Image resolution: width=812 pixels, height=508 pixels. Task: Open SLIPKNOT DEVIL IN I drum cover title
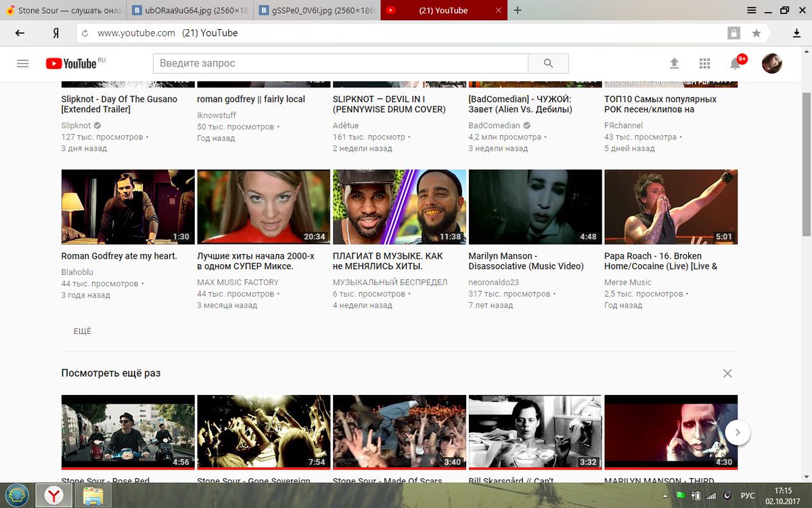[x=389, y=104]
